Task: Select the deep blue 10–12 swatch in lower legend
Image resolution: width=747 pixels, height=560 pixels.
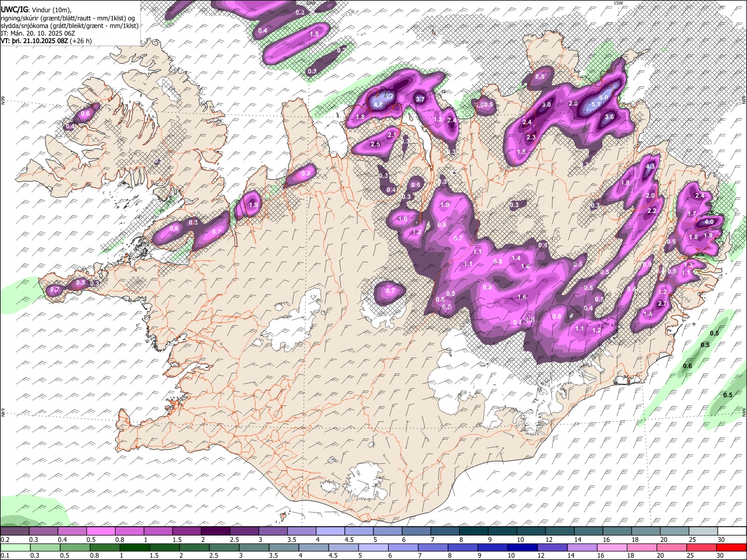Action: tap(523, 547)
